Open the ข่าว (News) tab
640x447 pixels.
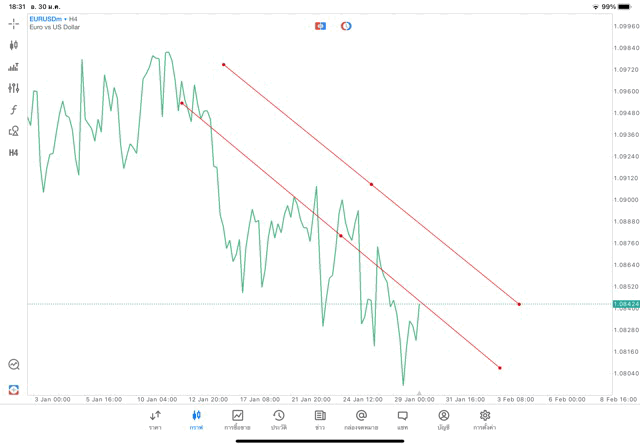click(x=320, y=419)
